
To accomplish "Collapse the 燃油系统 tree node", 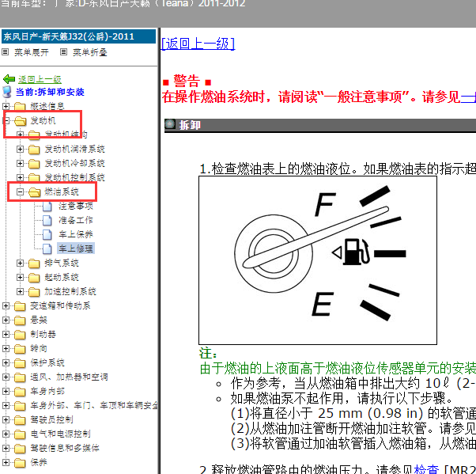I will 20,191.
